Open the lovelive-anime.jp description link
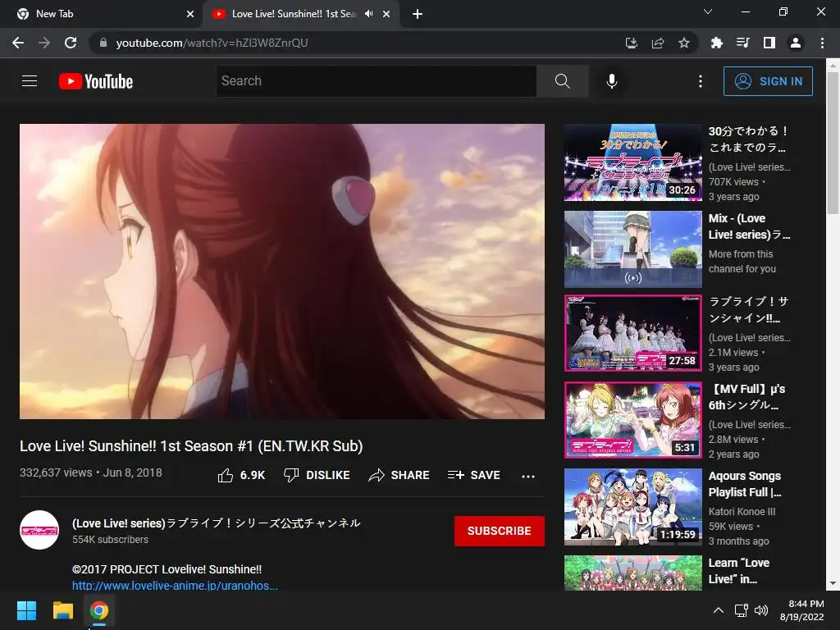The image size is (840, 630). point(176,585)
